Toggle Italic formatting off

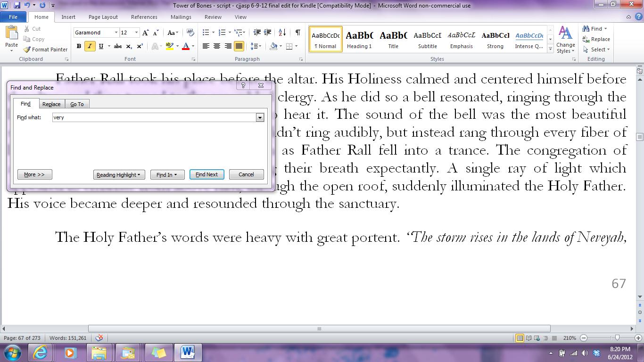point(90,46)
